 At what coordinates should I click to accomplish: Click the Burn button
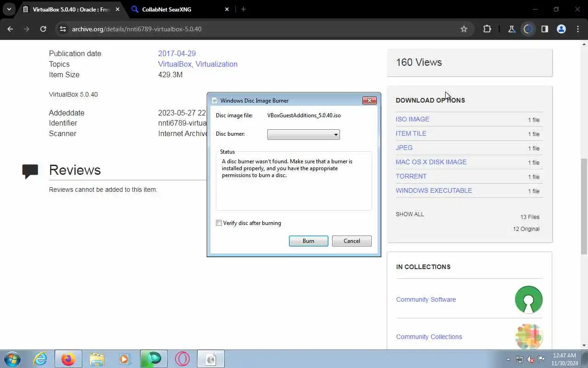tap(308, 241)
